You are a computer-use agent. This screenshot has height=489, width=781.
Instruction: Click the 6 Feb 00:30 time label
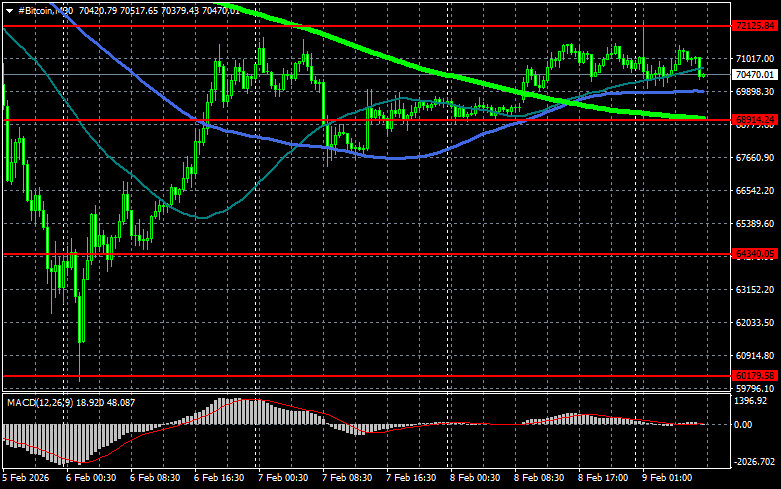(91, 478)
